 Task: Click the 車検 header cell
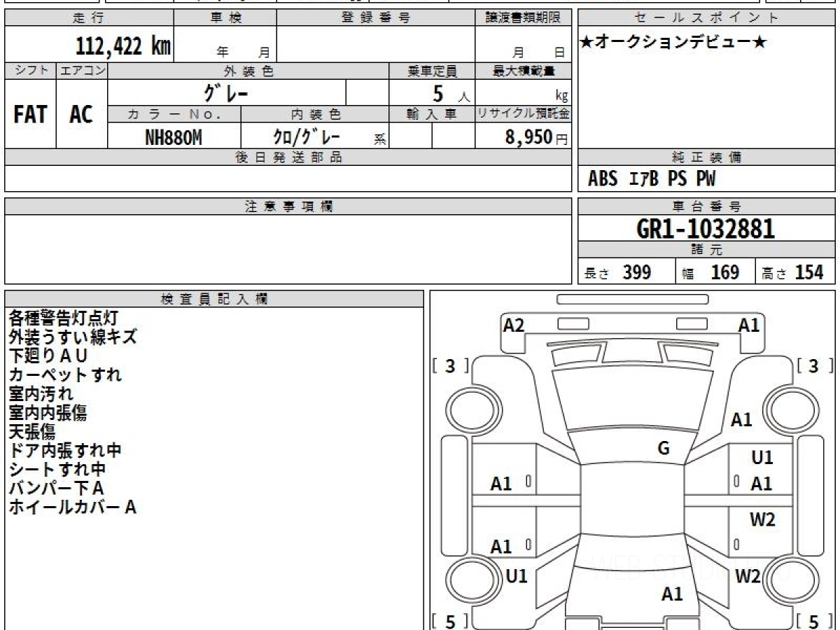(225, 18)
